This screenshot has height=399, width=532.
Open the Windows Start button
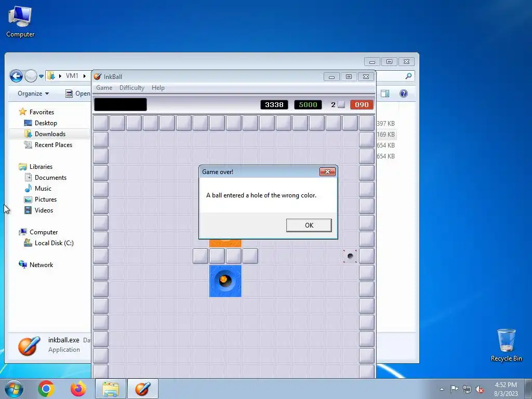[14, 389]
